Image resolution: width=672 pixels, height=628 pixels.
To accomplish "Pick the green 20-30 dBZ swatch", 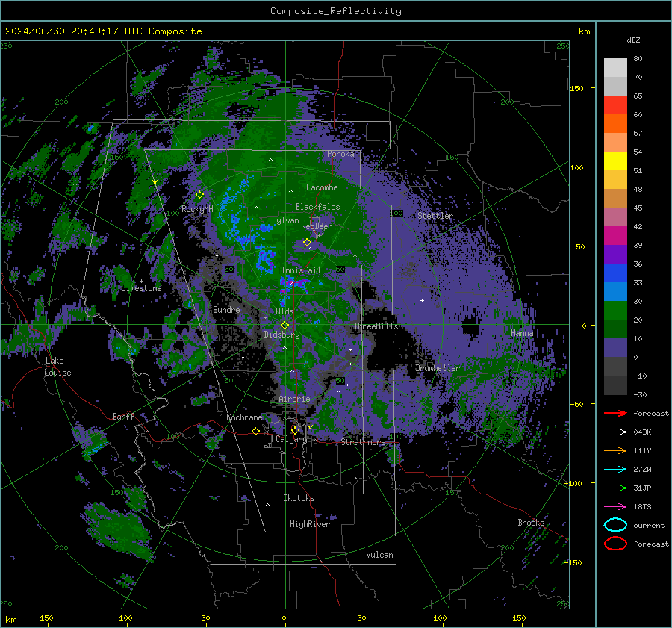I will coord(615,310).
